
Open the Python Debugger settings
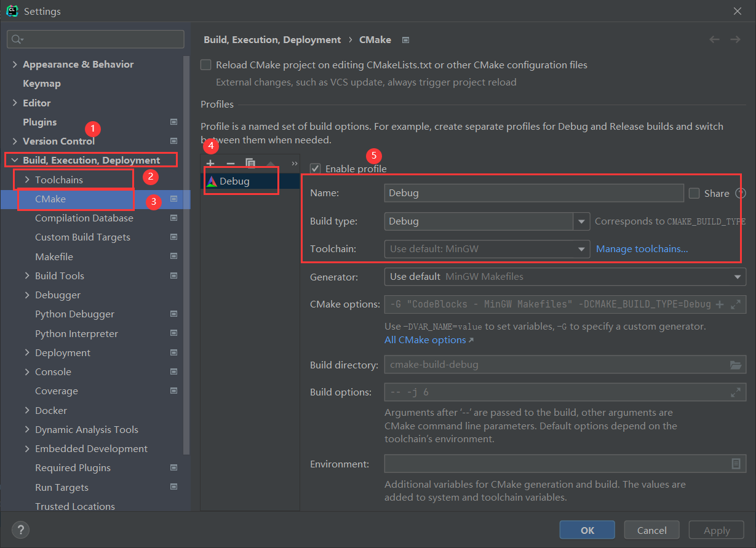click(x=74, y=314)
